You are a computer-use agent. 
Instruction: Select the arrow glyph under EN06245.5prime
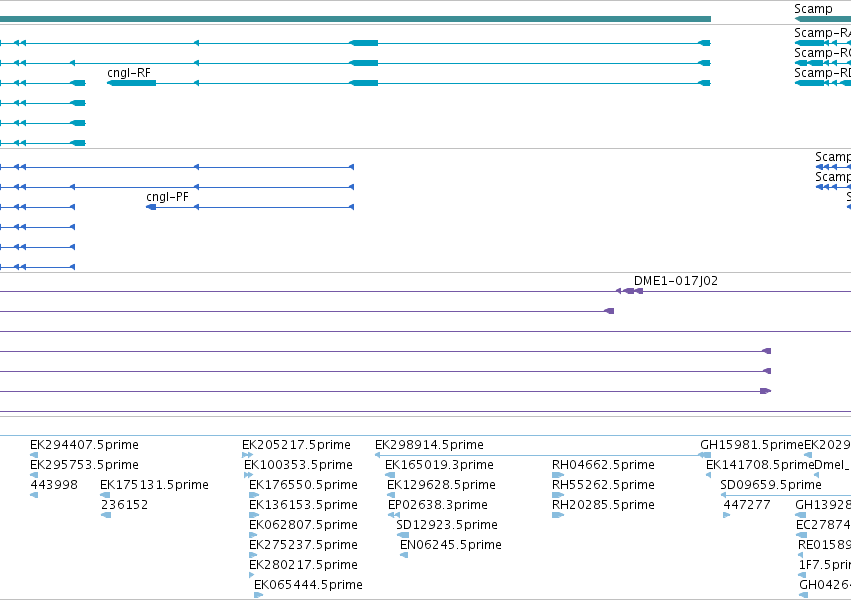point(404,555)
